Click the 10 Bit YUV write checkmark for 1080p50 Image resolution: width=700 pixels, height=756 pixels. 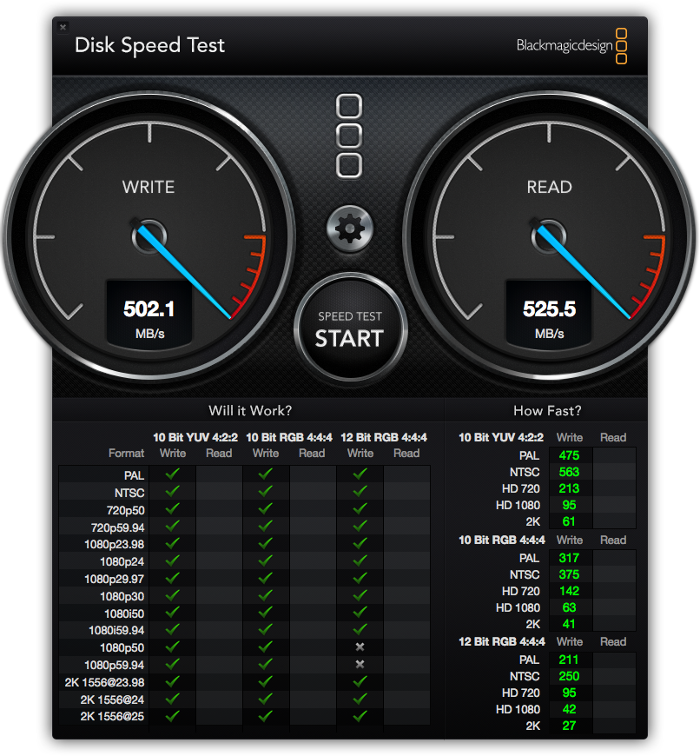pyautogui.click(x=172, y=647)
